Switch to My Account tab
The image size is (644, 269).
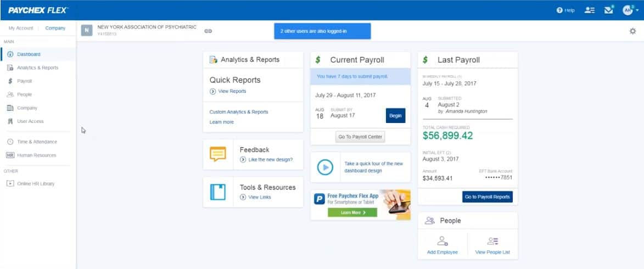tap(21, 29)
